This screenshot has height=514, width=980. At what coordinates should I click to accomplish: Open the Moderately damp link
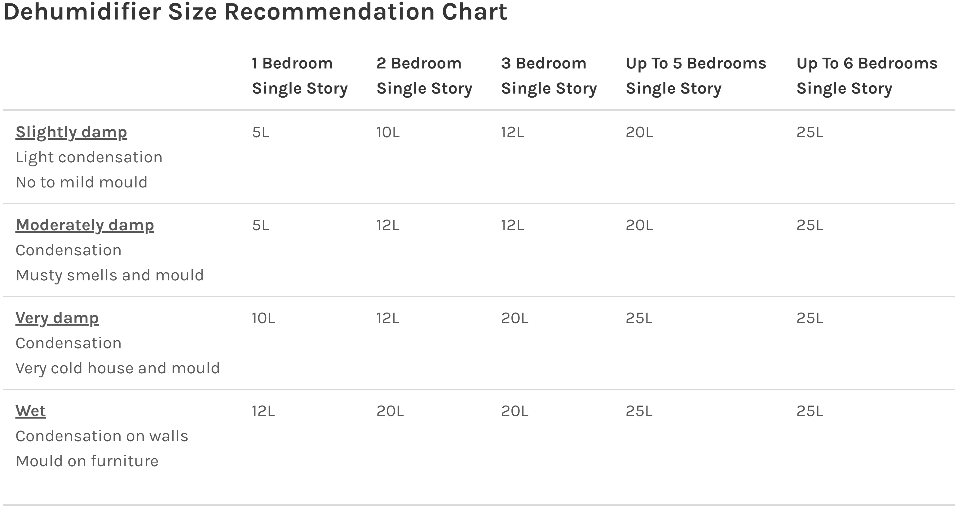pos(85,225)
